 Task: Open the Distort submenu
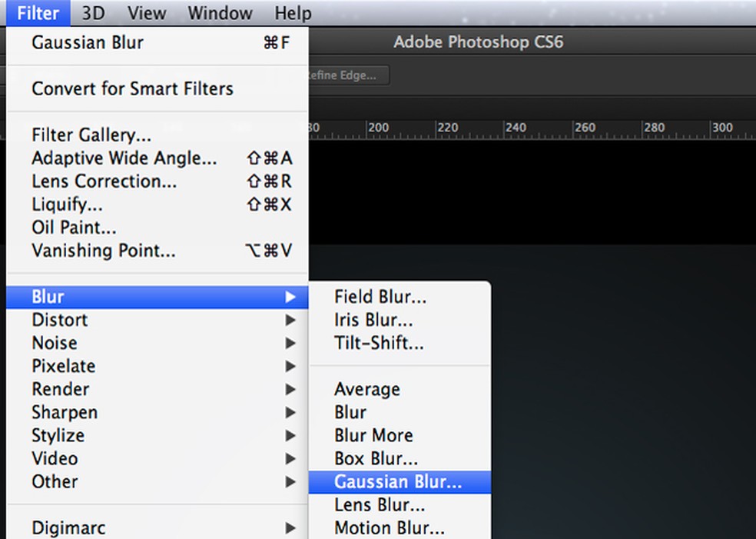(x=60, y=320)
